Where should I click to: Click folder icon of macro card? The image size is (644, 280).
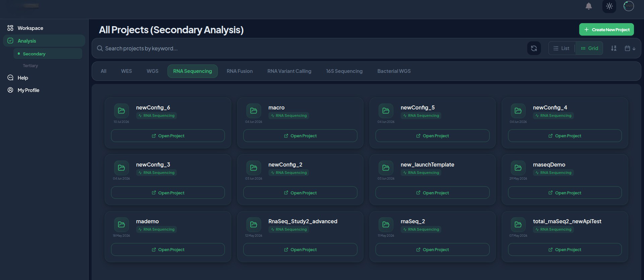[254, 111]
